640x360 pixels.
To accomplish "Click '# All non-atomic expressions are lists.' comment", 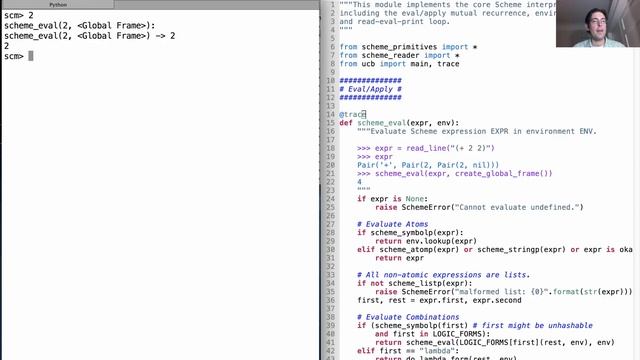I will coord(443,275).
